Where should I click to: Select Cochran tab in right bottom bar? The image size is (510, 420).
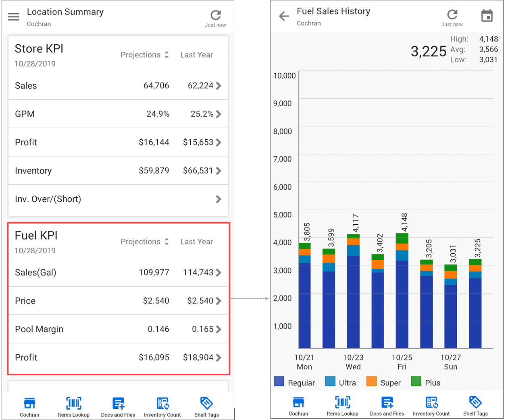(298, 406)
